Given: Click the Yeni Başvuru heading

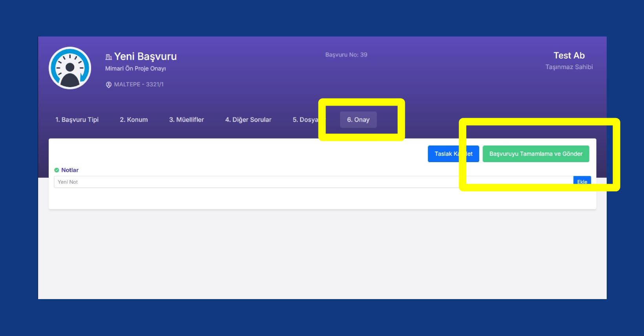Looking at the screenshot, I should click(x=145, y=57).
